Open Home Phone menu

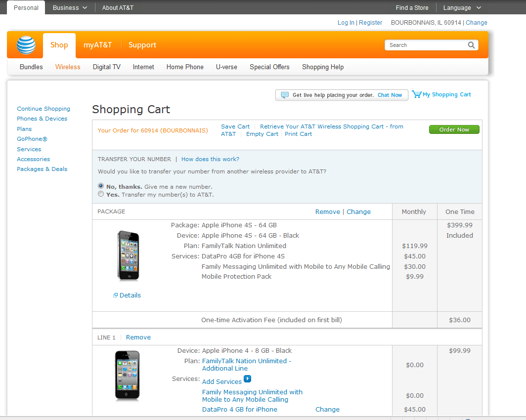click(185, 67)
